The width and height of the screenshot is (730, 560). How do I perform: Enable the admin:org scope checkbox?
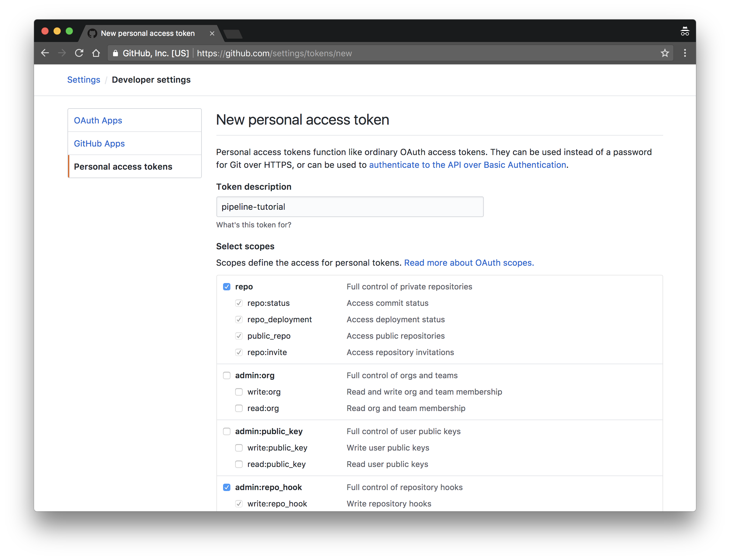tap(226, 375)
